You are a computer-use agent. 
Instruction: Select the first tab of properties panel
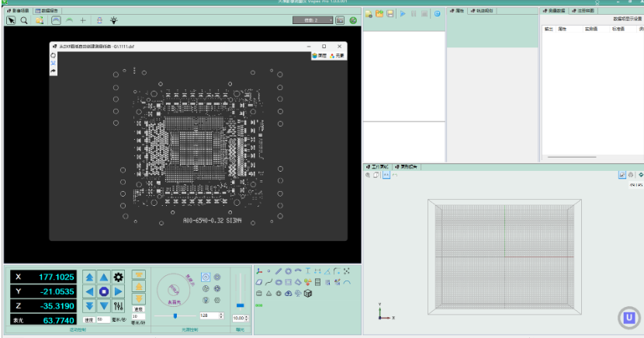(x=457, y=11)
